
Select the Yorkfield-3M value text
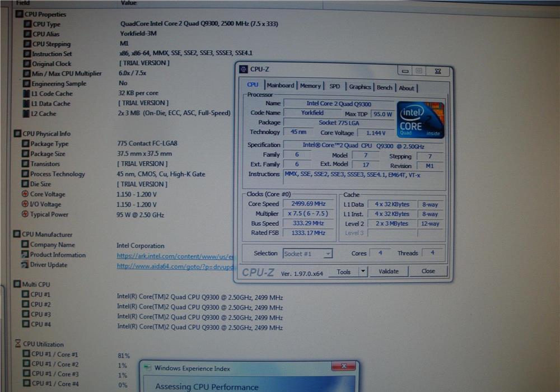point(138,34)
